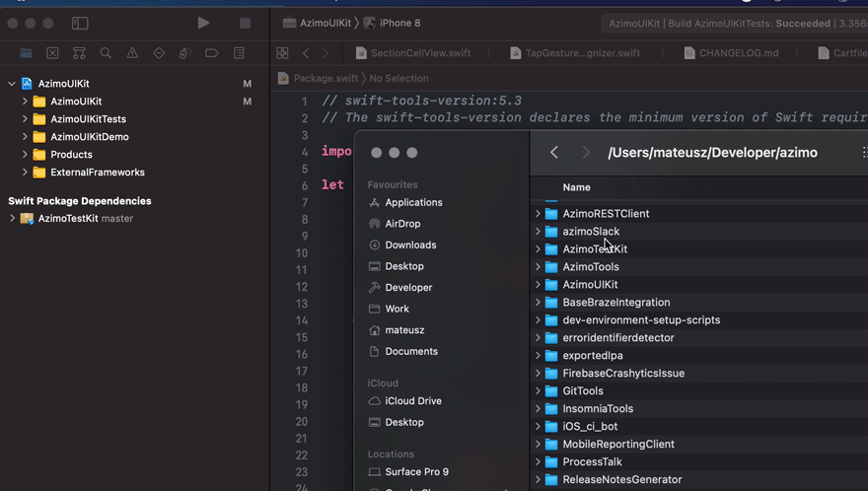Click No Selection in jump bar

[398, 78]
